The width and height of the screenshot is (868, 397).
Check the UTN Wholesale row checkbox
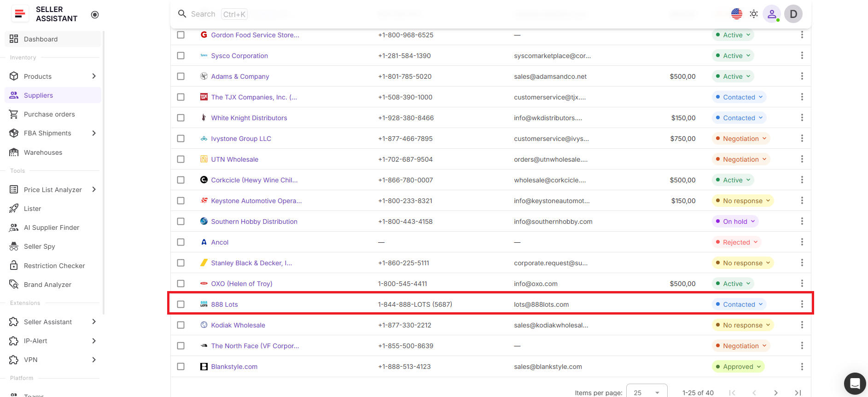click(x=181, y=159)
